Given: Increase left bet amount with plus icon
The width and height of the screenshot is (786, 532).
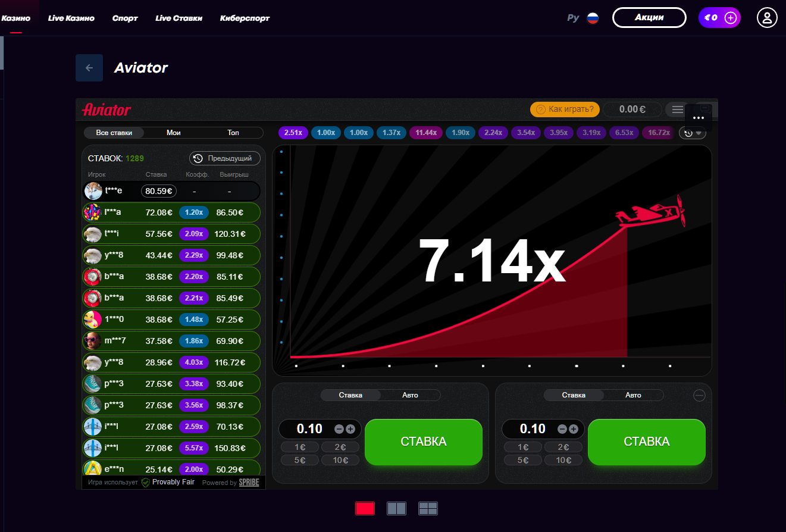Looking at the screenshot, I should (x=350, y=429).
